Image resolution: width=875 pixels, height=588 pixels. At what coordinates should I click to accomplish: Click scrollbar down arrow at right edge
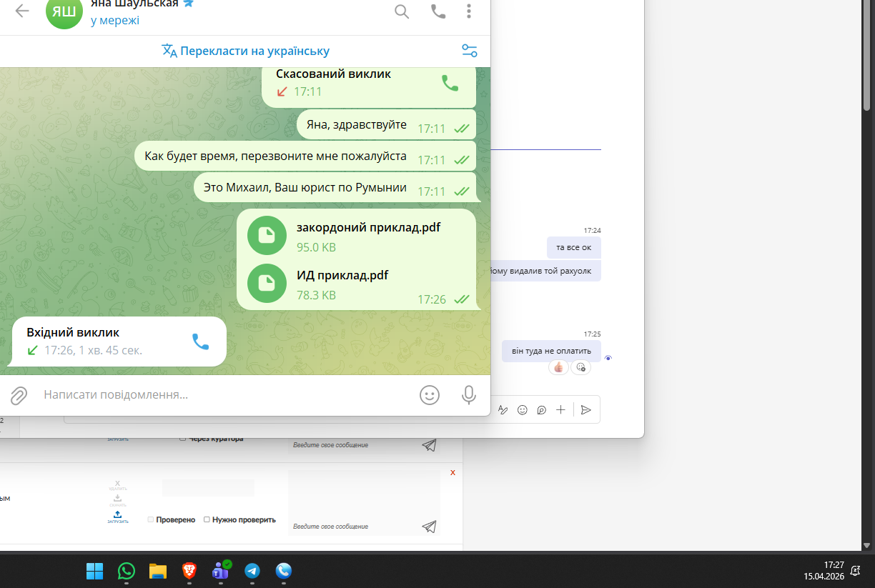tap(867, 546)
